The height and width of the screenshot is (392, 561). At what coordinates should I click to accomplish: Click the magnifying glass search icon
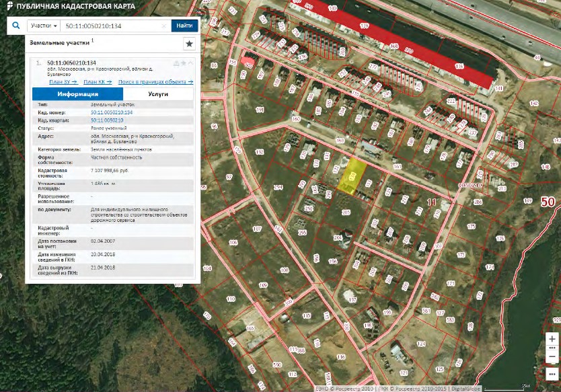click(15, 26)
